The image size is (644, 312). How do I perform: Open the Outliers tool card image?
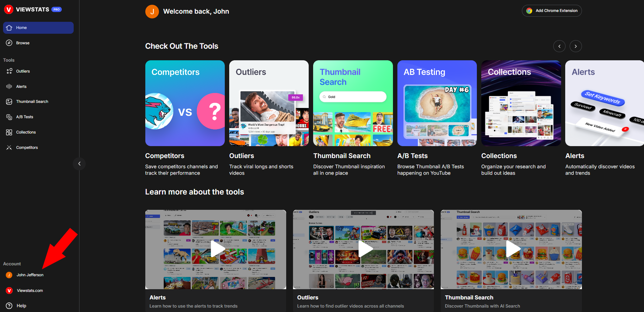269,103
